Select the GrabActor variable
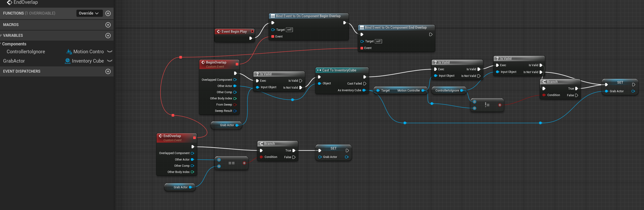Viewport: 644px width, 210px height. pyautogui.click(x=14, y=61)
